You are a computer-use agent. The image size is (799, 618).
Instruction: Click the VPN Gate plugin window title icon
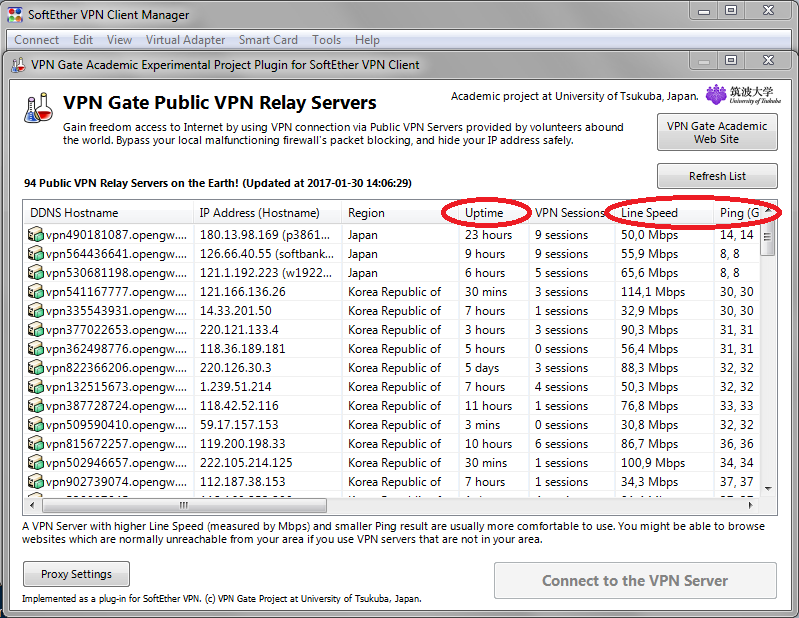click(18, 65)
